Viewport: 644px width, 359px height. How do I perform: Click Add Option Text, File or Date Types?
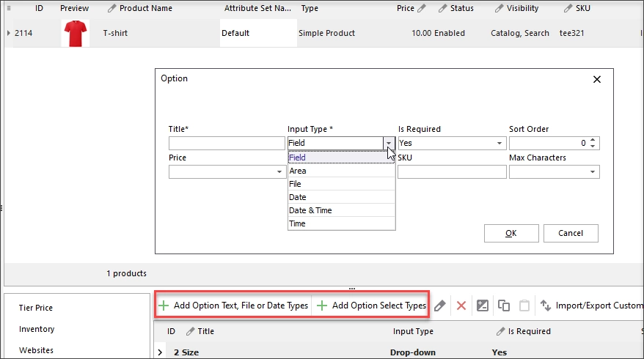coord(233,306)
